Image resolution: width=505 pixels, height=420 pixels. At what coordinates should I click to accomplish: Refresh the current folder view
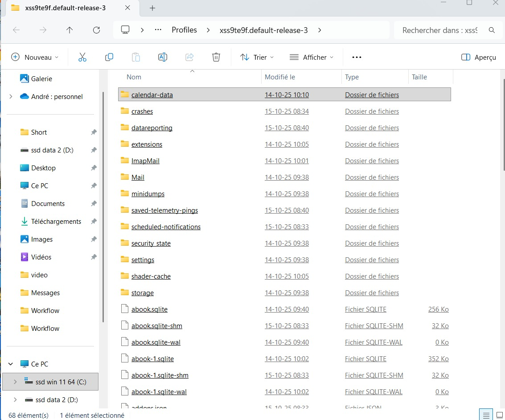point(96,30)
